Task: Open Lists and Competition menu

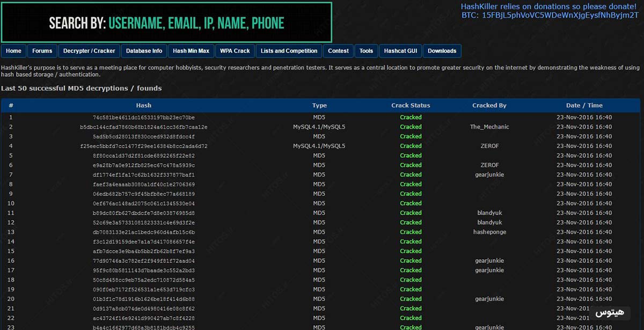Action: [289, 51]
